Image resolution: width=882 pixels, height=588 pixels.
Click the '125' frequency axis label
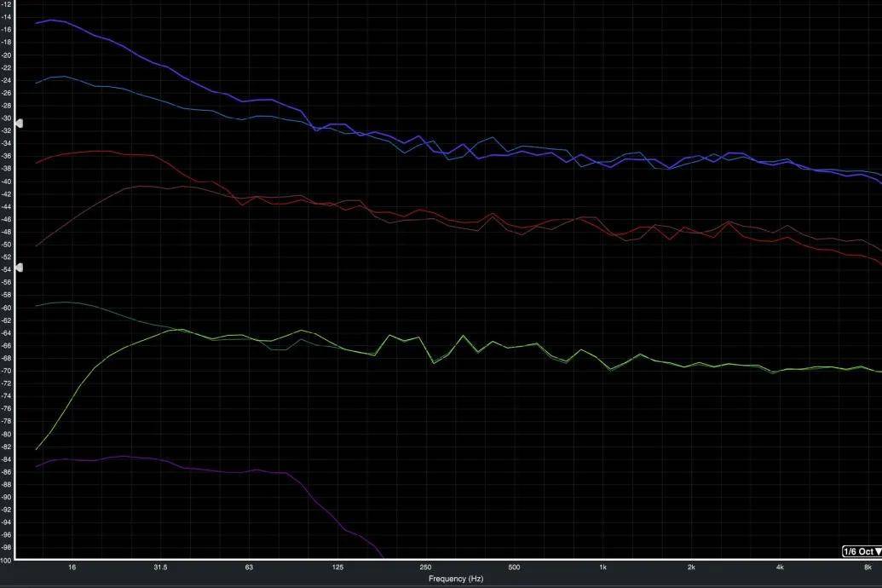click(337, 568)
